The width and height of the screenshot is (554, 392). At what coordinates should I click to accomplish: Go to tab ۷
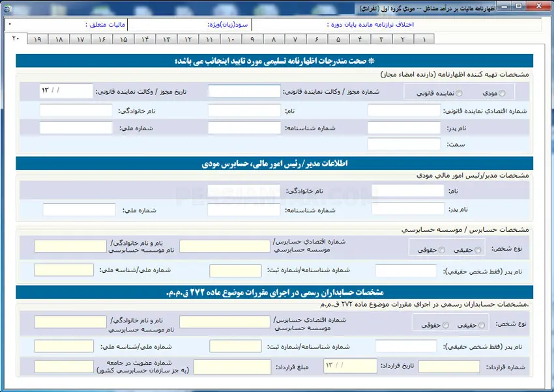click(295, 39)
